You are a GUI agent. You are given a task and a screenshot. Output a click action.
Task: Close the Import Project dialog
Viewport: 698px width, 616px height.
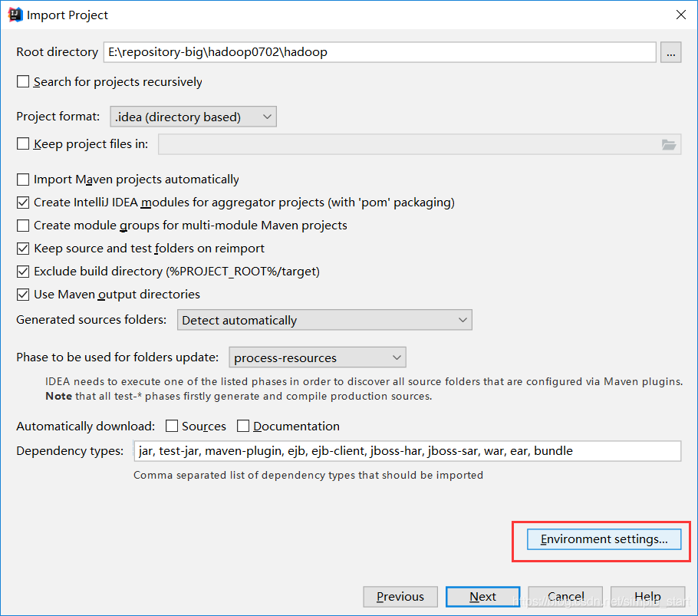[x=680, y=15]
